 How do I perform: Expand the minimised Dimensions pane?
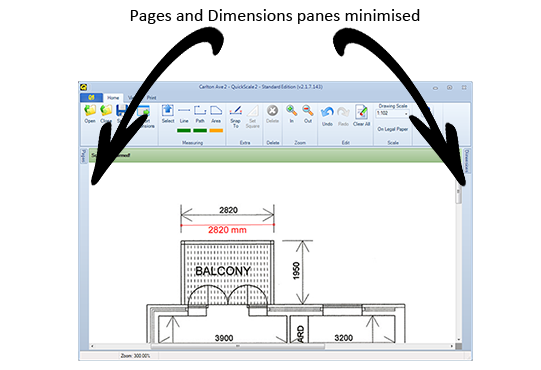pyautogui.click(x=466, y=161)
